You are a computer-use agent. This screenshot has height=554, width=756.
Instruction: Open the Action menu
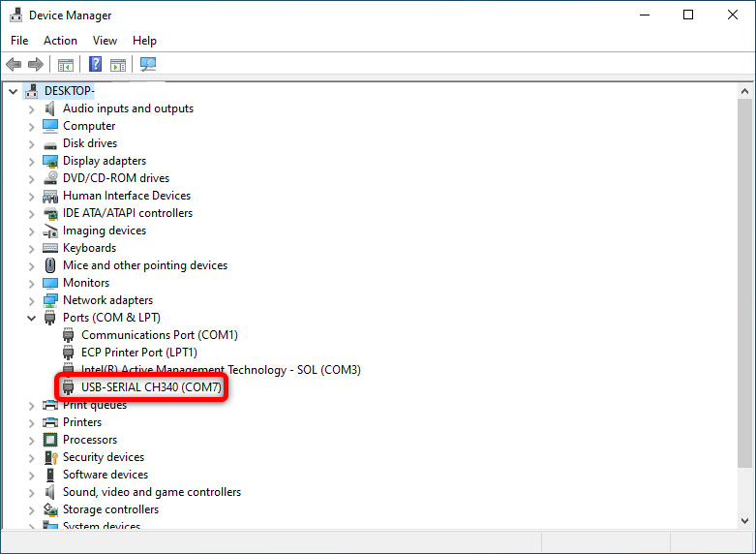pos(60,41)
